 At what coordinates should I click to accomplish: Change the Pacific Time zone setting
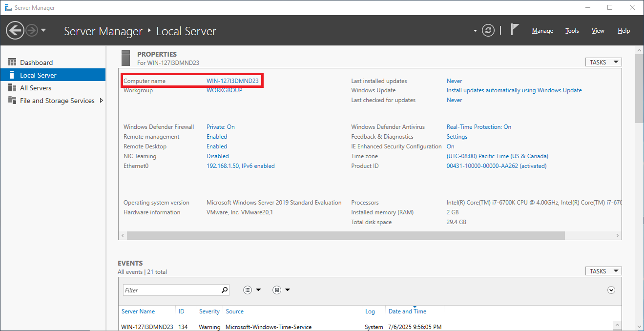pos(497,156)
